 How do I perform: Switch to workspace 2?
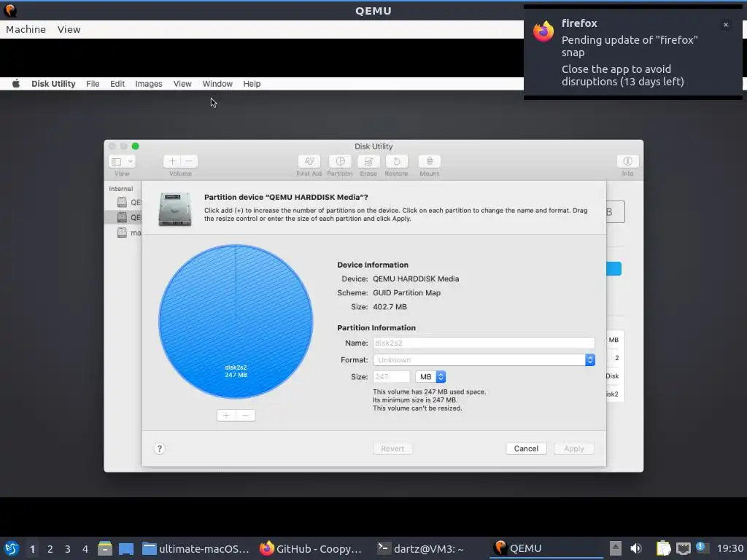(x=50, y=549)
